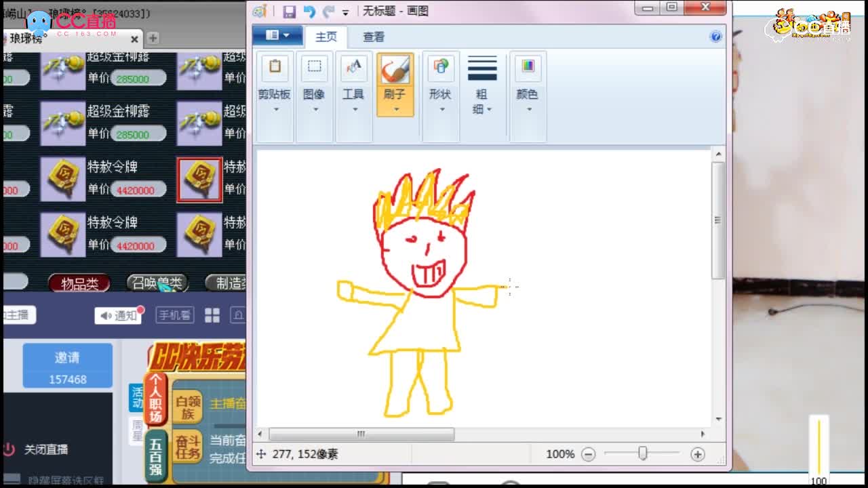
Task: Click the 4420000 price of first 特赦令牌
Action: point(138,190)
